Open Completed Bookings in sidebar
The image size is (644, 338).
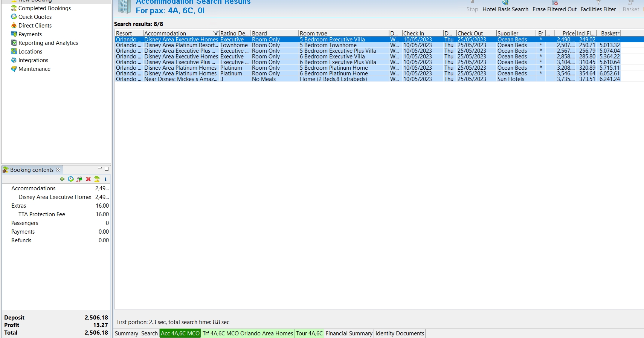44,8
